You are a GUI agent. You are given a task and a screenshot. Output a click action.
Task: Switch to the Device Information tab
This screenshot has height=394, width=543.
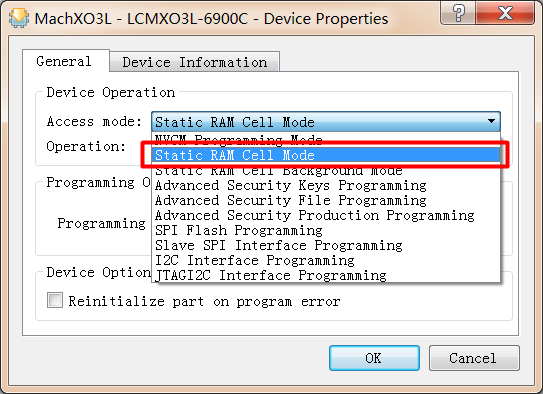pos(195,62)
